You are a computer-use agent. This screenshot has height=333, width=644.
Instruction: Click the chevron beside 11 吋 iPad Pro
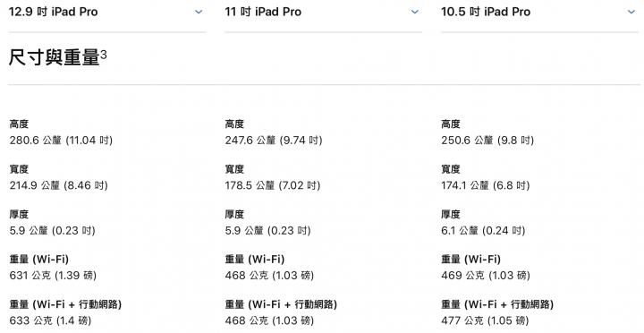(415, 12)
